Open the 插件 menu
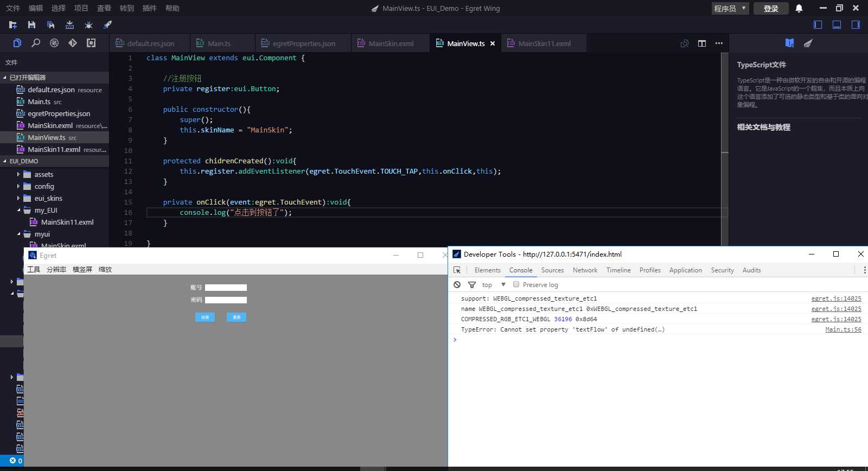The image size is (868, 471). tap(150, 8)
